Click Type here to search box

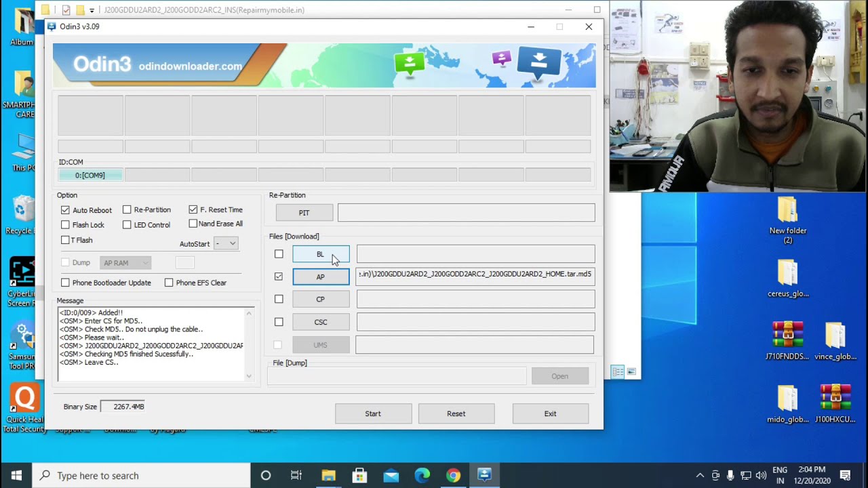click(x=142, y=475)
